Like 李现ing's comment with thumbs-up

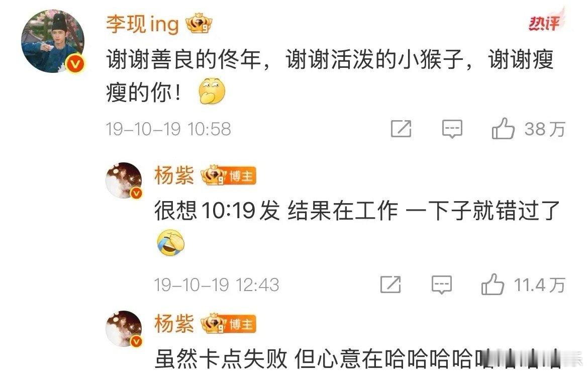(503, 128)
